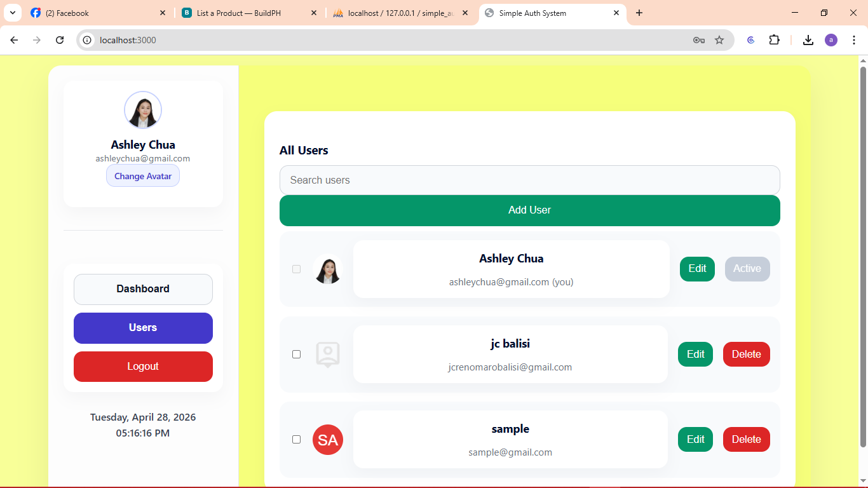Screen dimensions: 868x488
Task: Restore down the browser window
Action: click(824, 13)
